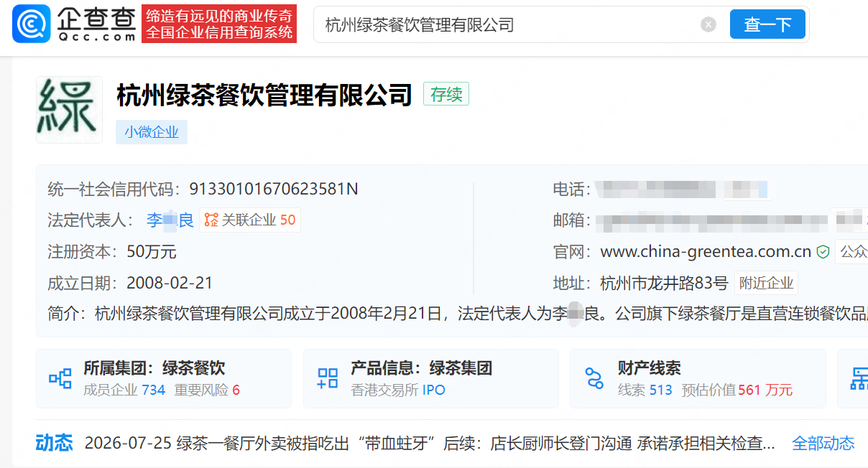This screenshot has height=468, width=868.
Task: Open 附近企业 nearby companies
Action: click(x=767, y=284)
